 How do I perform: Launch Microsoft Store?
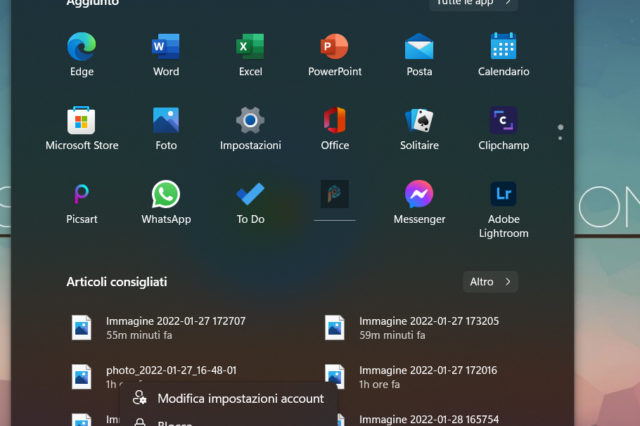click(x=82, y=128)
